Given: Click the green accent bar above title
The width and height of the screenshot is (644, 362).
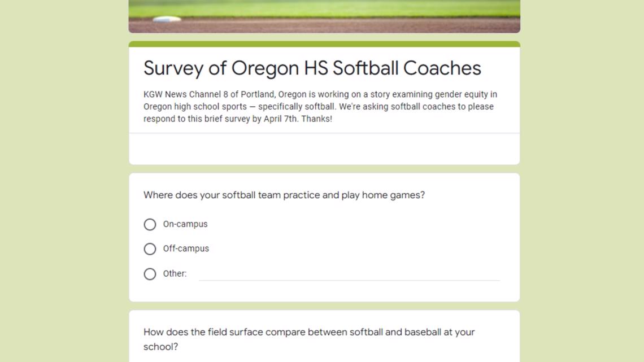Looking at the screenshot, I should pyautogui.click(x=324, y=44).
